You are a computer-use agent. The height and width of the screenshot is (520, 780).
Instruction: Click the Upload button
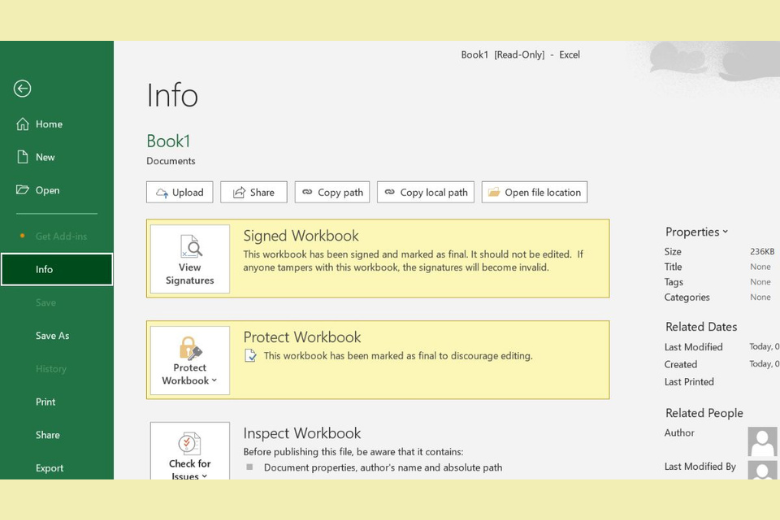[180, 192]
